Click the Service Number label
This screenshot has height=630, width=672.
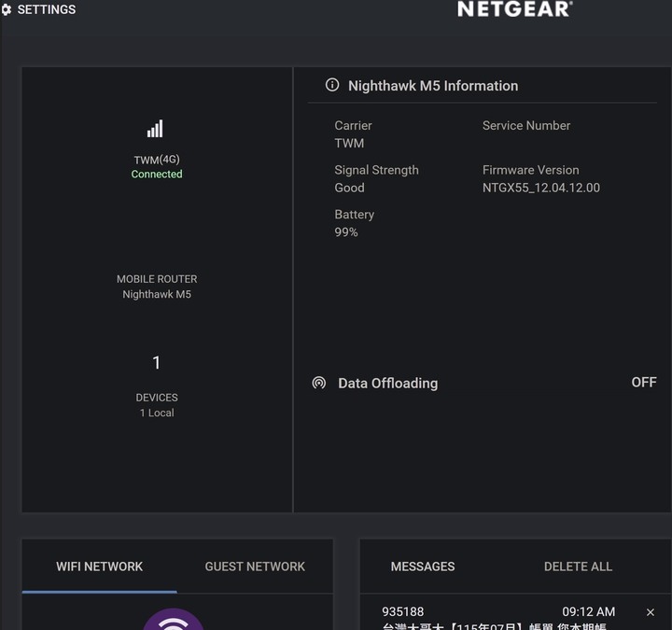point(526,126)
